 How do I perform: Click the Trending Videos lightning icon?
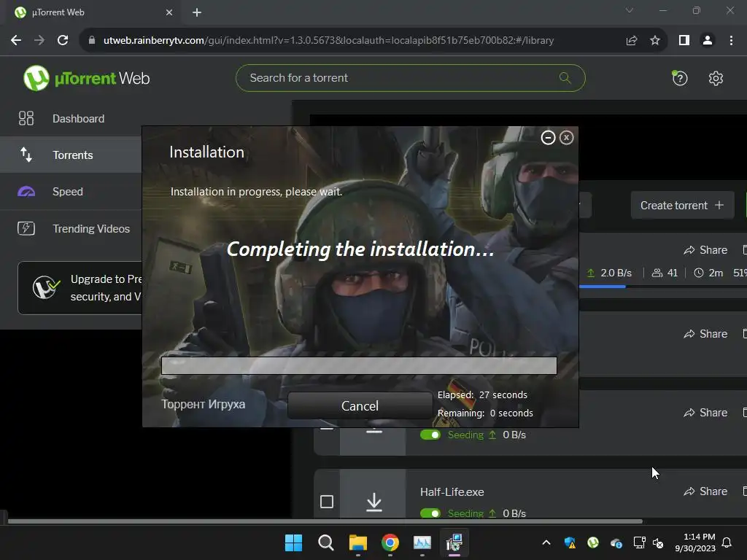[26, 228]
